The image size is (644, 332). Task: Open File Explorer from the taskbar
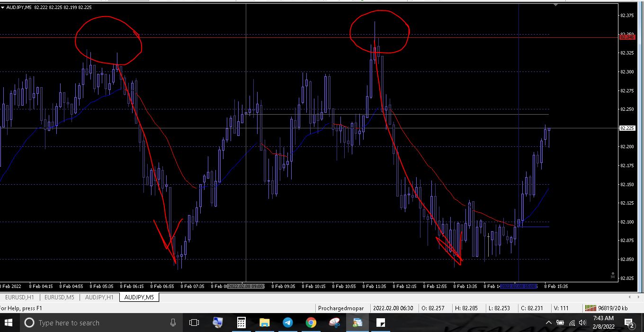click(264, 323)
